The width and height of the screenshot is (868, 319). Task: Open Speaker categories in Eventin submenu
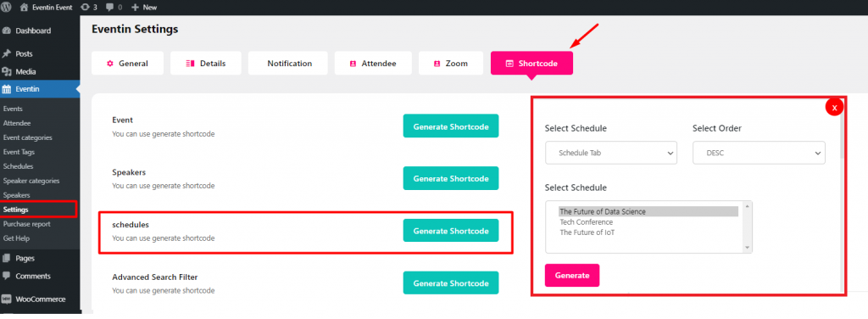[31, 181]
